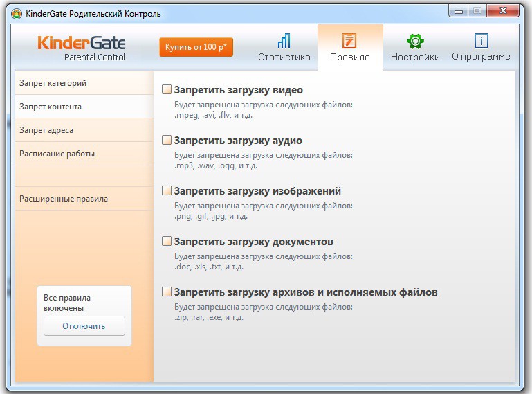Click the green Settings gear icon
The width and height of the screenshot is (532, 394).
[415, 40]
